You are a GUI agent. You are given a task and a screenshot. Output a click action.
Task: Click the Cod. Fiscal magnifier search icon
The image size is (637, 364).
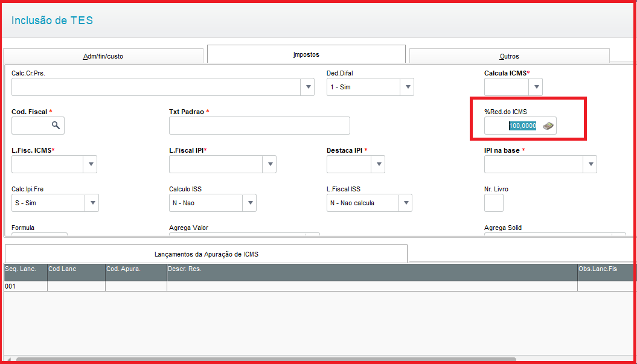pyautogui.click(x=56, y=126)
